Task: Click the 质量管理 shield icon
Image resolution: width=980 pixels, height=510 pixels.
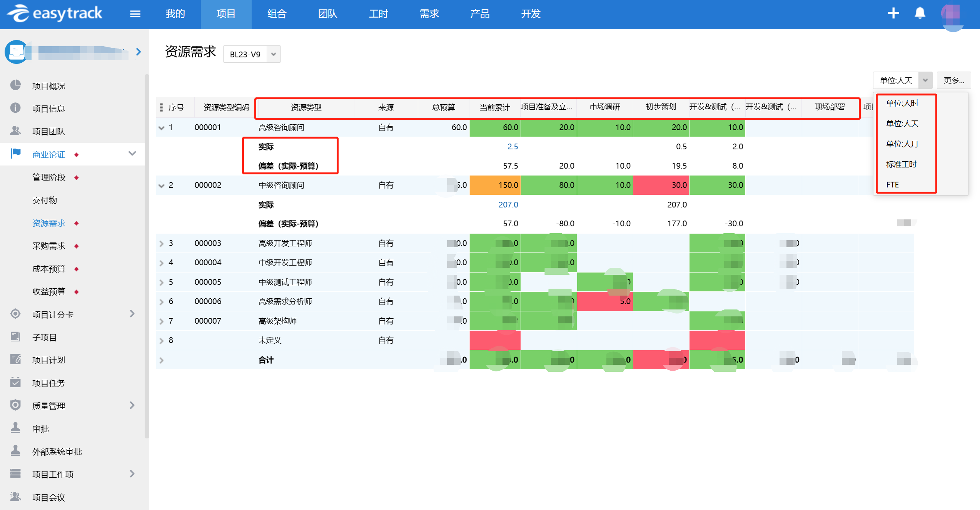Action: point(15,405)
